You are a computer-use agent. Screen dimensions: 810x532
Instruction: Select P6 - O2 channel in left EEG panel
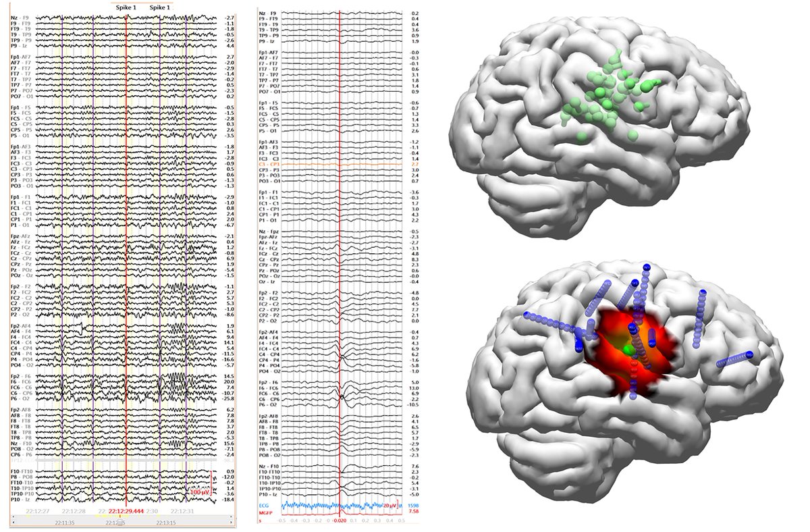tap(22, 398)
